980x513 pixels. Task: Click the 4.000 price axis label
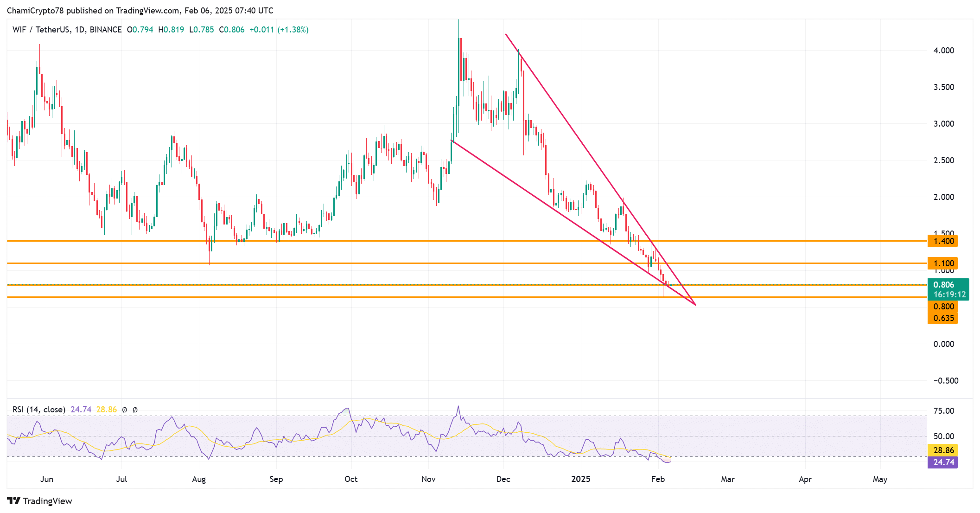[x=944, y=51]
